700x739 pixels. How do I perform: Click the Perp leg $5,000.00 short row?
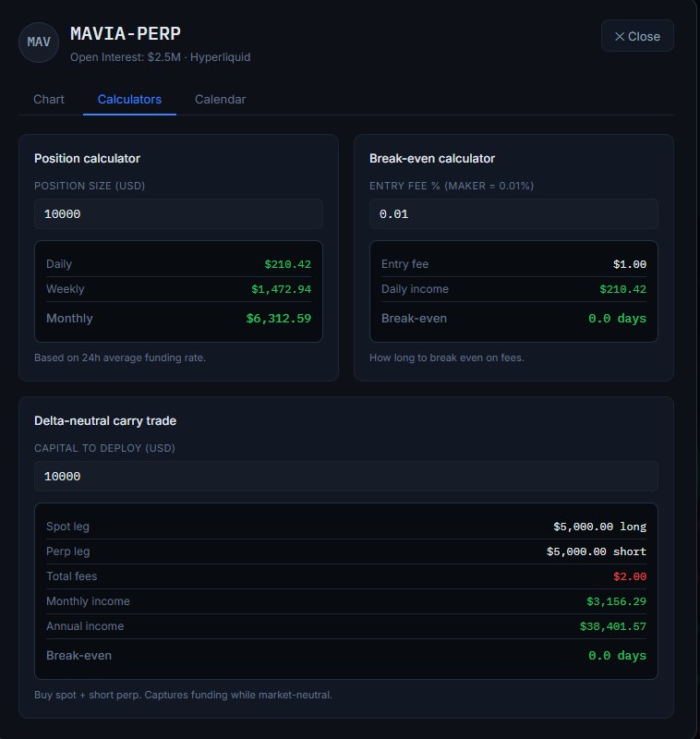(346, 551)
